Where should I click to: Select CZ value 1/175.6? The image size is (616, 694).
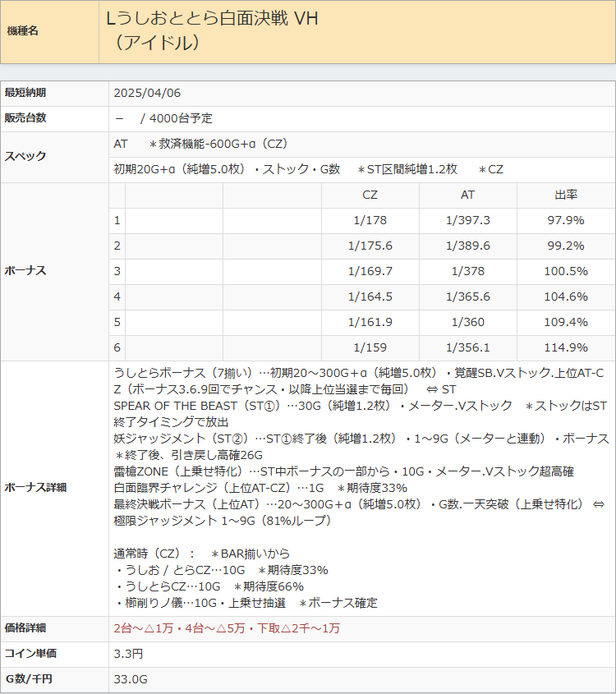pos(370,246)
